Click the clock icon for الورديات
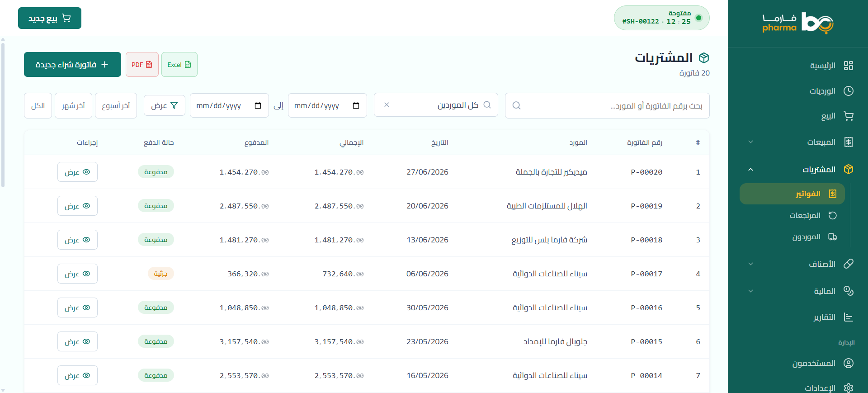 click(849, 91)
